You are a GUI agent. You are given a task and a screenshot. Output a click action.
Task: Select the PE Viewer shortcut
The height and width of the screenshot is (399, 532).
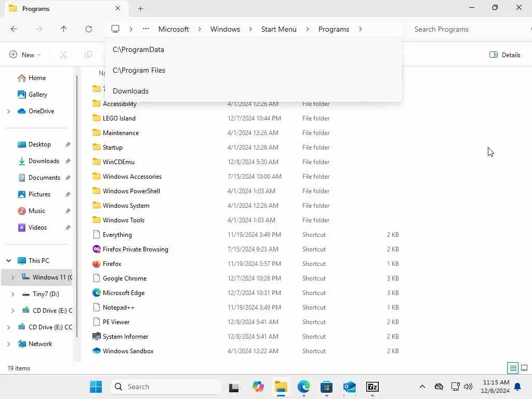(x=116, y=322)
